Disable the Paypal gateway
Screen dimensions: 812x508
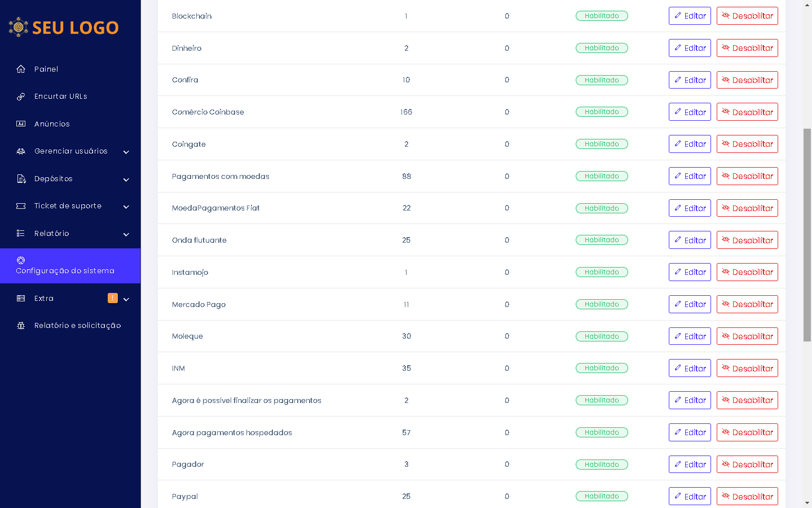click(747, 496)
